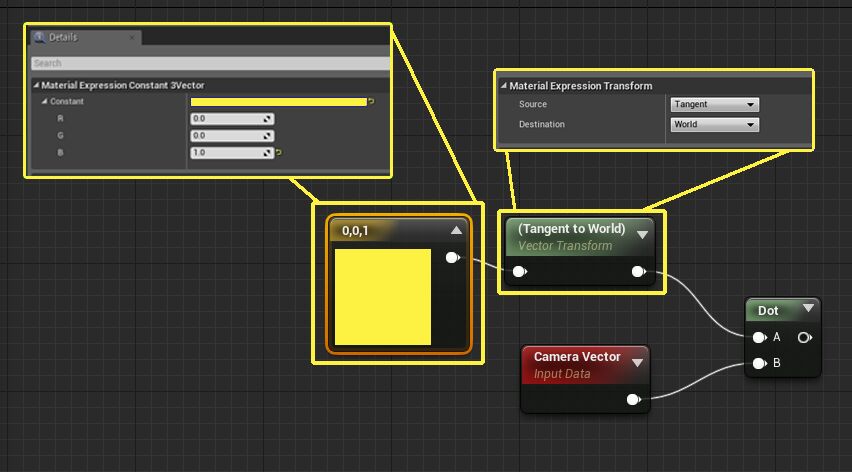Click the R field spinner arrow
Image resolution: width=852 pixels, height=472 pixels.
[x=267, y=119]
